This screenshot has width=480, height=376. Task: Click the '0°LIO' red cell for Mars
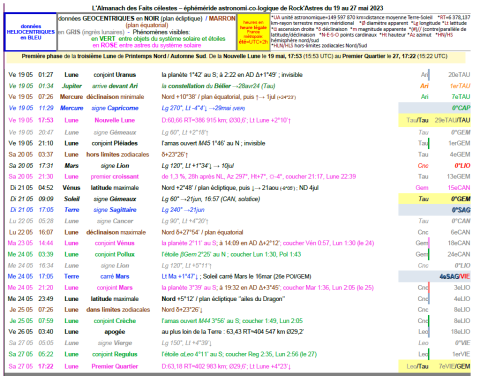462,166
